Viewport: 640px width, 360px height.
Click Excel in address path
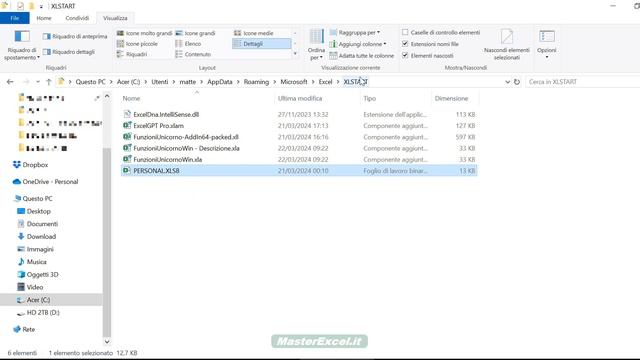(325, 82)
